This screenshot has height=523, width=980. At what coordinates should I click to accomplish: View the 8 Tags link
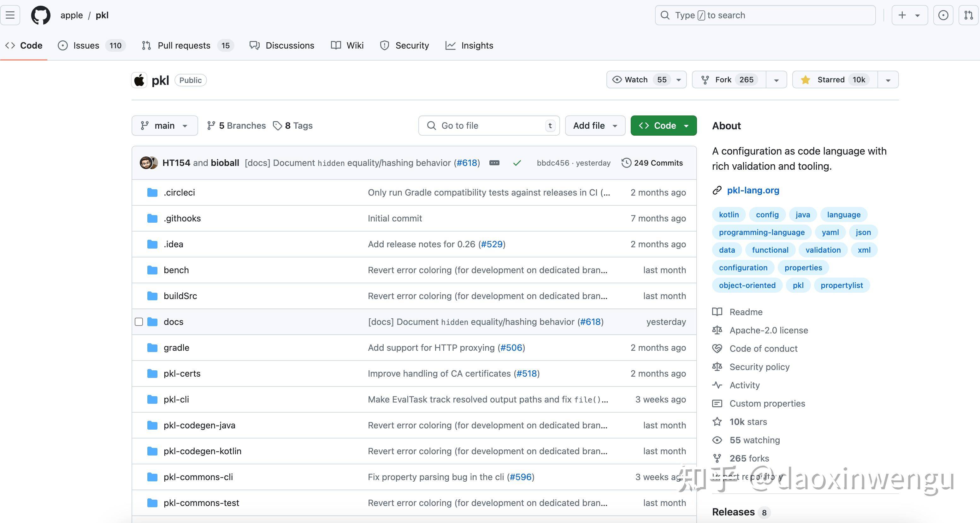coord(293,126)
